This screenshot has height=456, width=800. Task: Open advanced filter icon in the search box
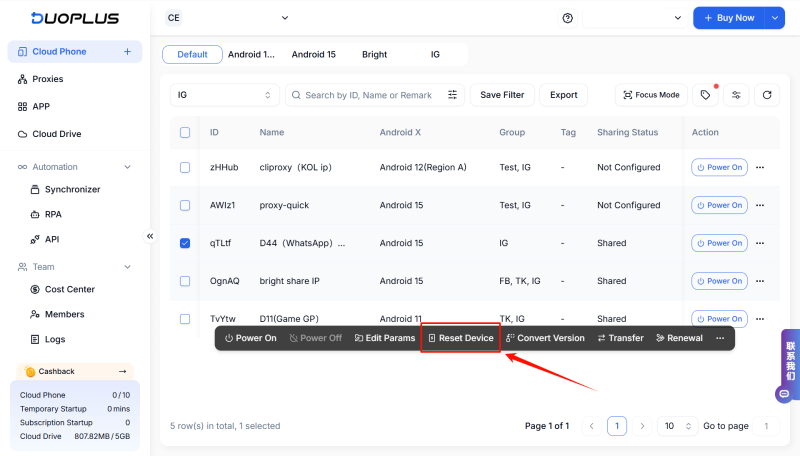[452, 95]
